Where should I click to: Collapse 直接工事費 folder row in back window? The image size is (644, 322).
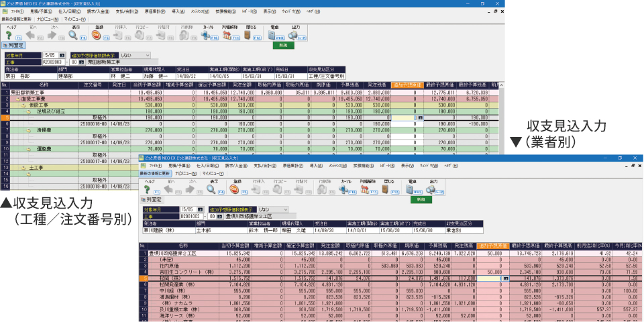[17, 99]
